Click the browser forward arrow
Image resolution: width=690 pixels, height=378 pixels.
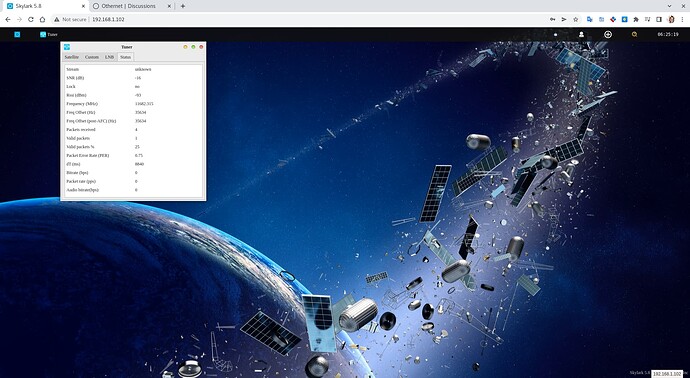tap(19, 19)
